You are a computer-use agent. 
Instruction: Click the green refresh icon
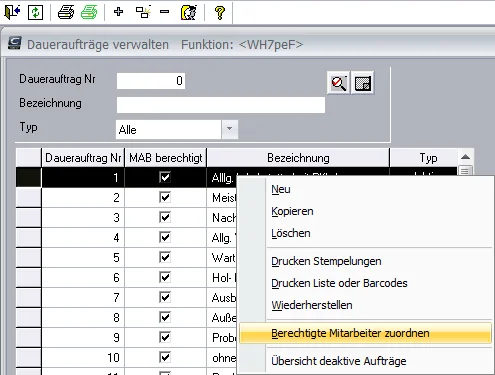tap(35, 12)
